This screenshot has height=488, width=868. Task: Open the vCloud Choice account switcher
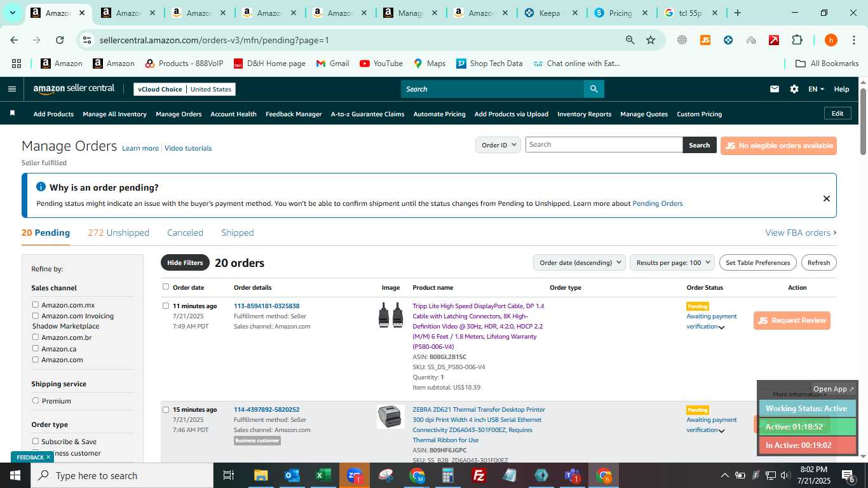(185, 89)
